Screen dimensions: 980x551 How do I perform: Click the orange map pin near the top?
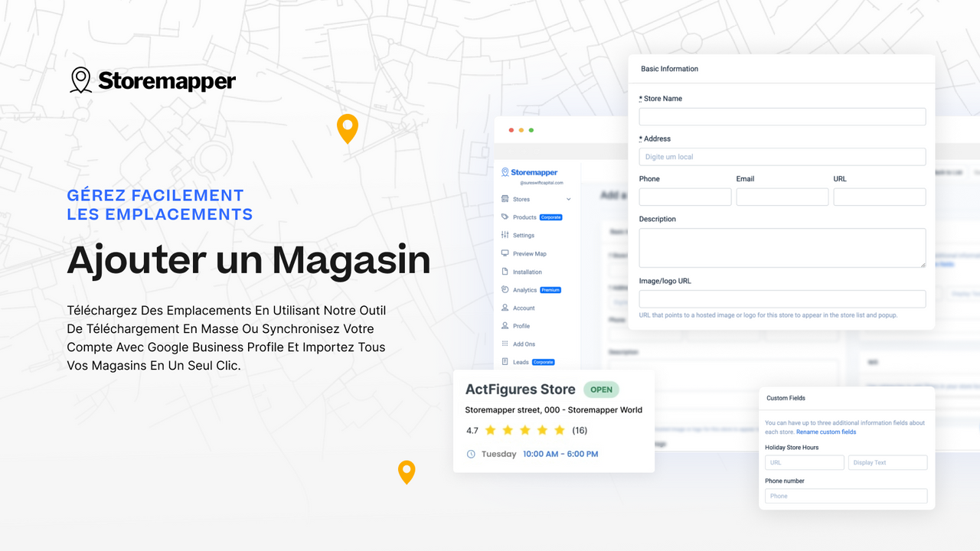(x=348, y=129)
